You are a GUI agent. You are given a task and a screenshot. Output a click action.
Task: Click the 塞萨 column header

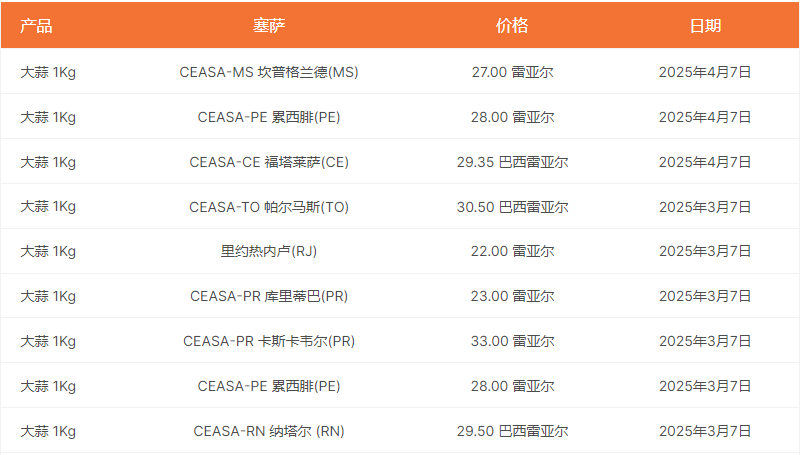pos(269,26)
